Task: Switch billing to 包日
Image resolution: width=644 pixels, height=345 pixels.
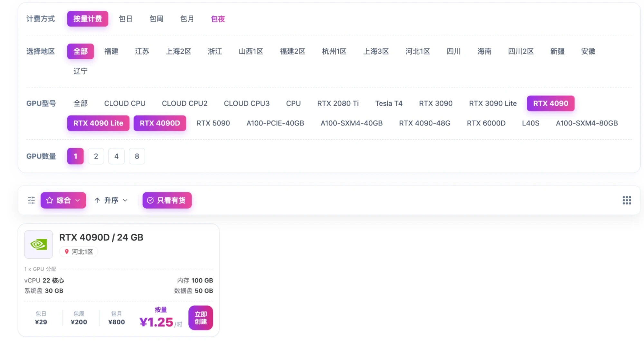Action: point(126,19)
